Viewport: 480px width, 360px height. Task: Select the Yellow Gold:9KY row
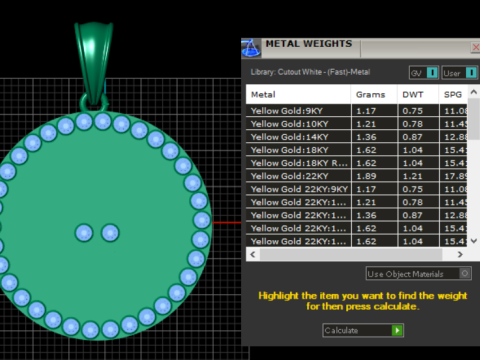pos(357,111)
